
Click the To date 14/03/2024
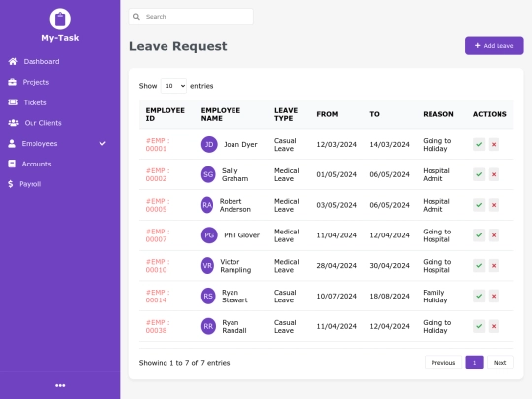tap(389, 144)
